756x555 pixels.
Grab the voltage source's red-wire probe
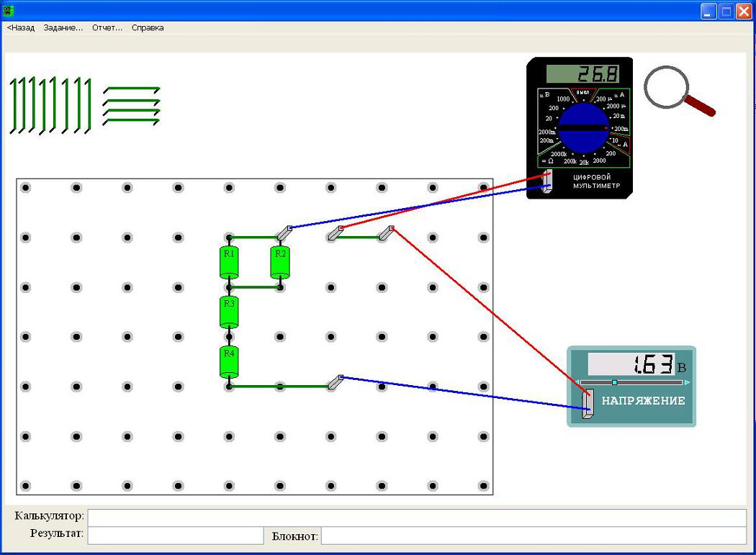[386, 233]
